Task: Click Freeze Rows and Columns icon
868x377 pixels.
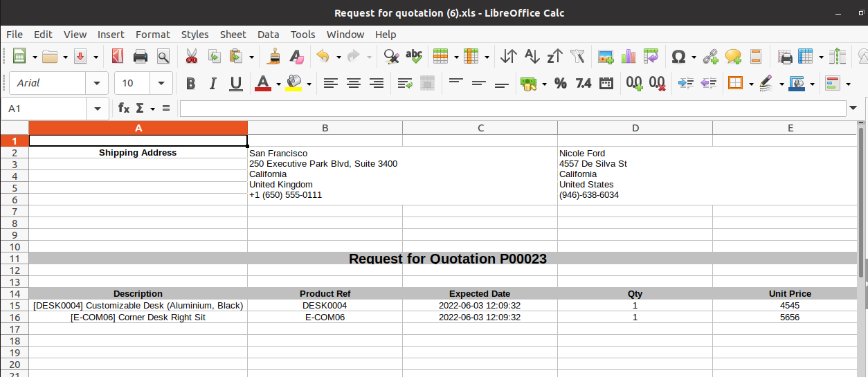Action: pos(806,57)
